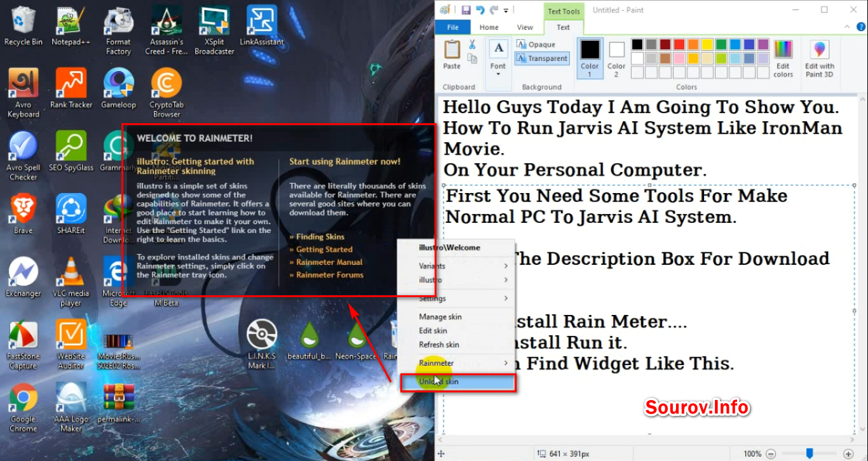Image resolution: width=868 pixels, height=461 pixels.
Task: Click the LinkAssistant desktop icon
Action: point(262,26)
